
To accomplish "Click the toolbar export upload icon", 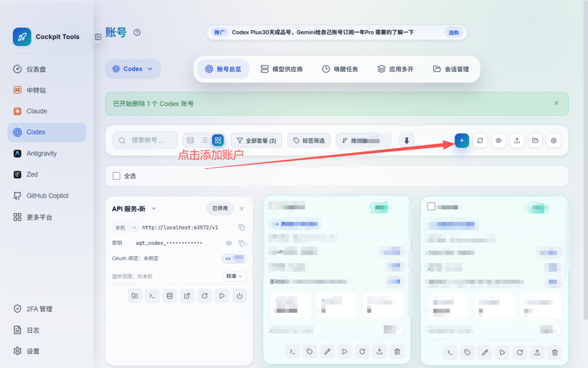I will [x=517, y=141].
